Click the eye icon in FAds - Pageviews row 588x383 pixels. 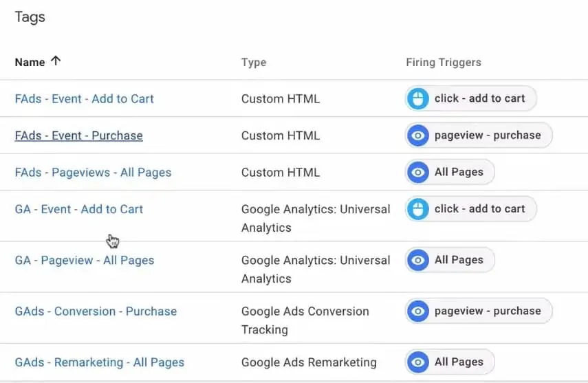tap(417, 172)
